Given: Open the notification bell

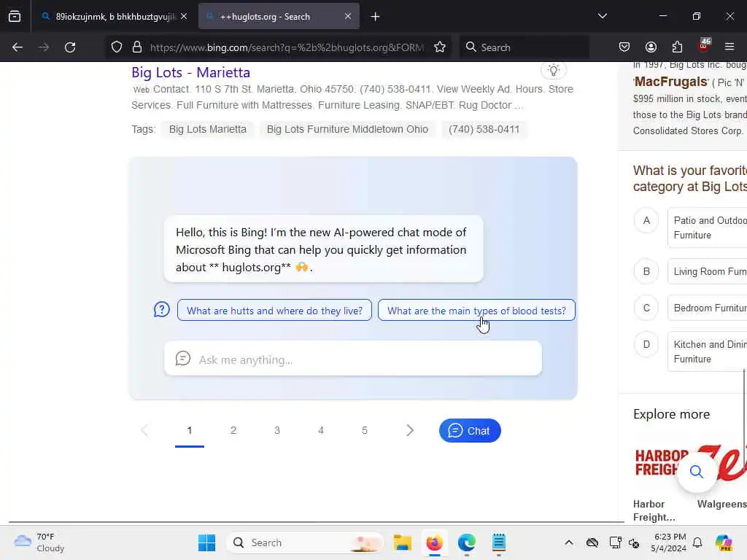Looking at the screenshot, I should 697,542.
